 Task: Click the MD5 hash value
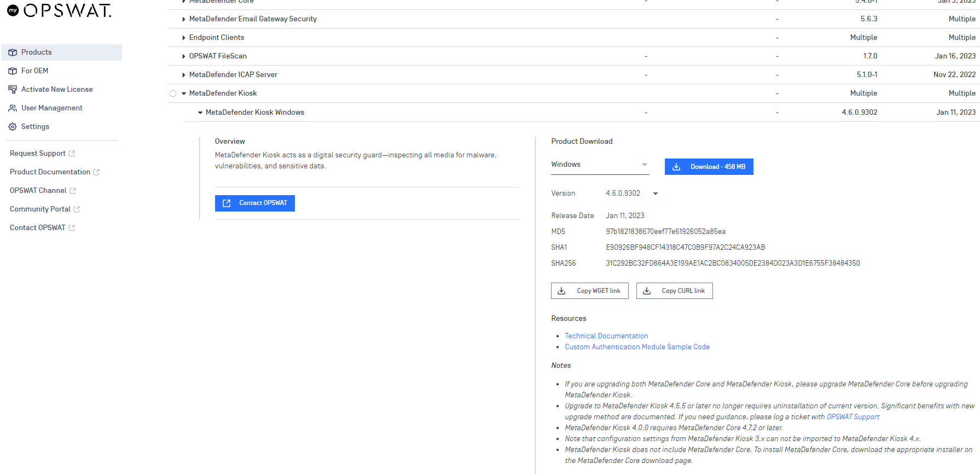[665, 232]
